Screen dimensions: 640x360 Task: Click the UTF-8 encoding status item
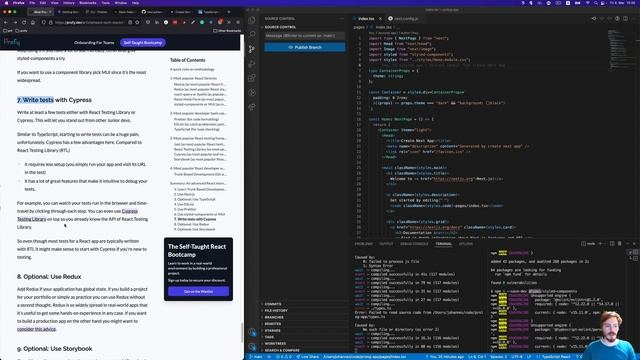pyautogui.click(x=516, y=357)
